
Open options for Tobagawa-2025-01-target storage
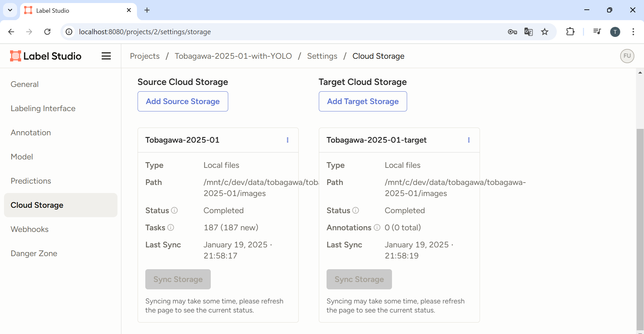[469, 140]
